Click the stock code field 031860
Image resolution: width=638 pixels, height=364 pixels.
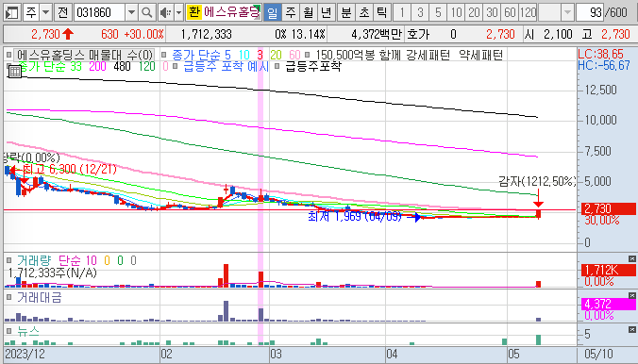click(99, 12)
